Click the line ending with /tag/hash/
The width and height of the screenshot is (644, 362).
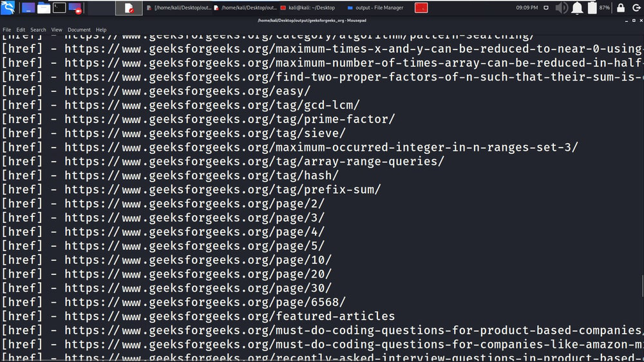coord(171,175)
